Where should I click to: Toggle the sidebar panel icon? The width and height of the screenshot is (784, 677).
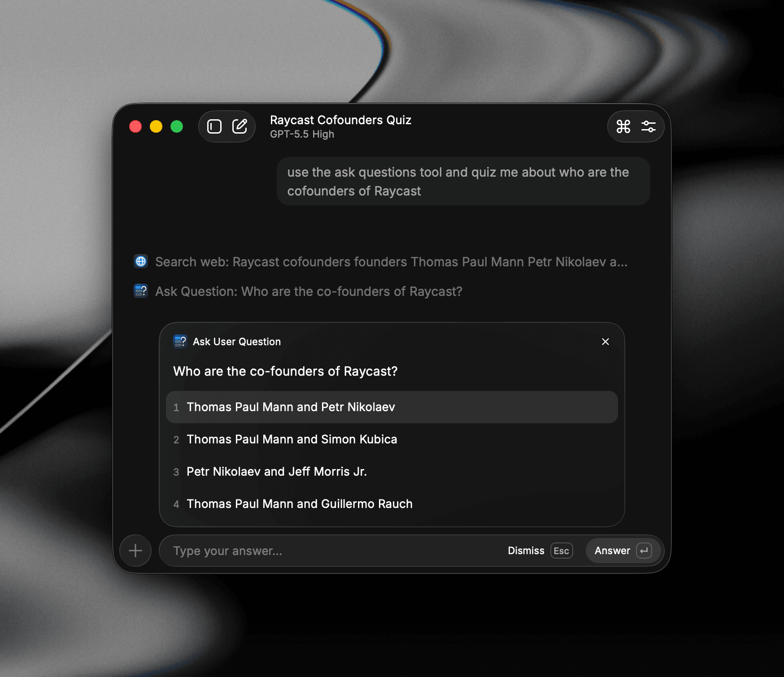(x=214, y=126)
